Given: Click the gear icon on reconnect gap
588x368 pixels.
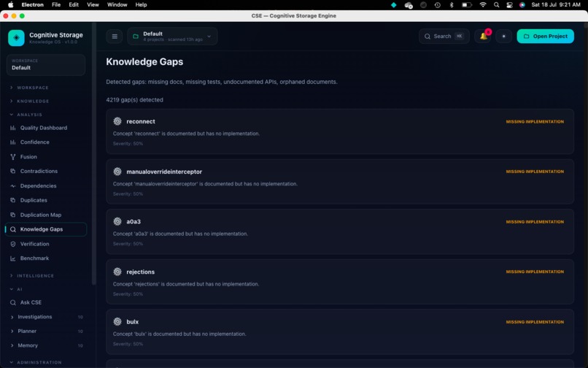Looking at the screenshot, I should click(117, 121).
